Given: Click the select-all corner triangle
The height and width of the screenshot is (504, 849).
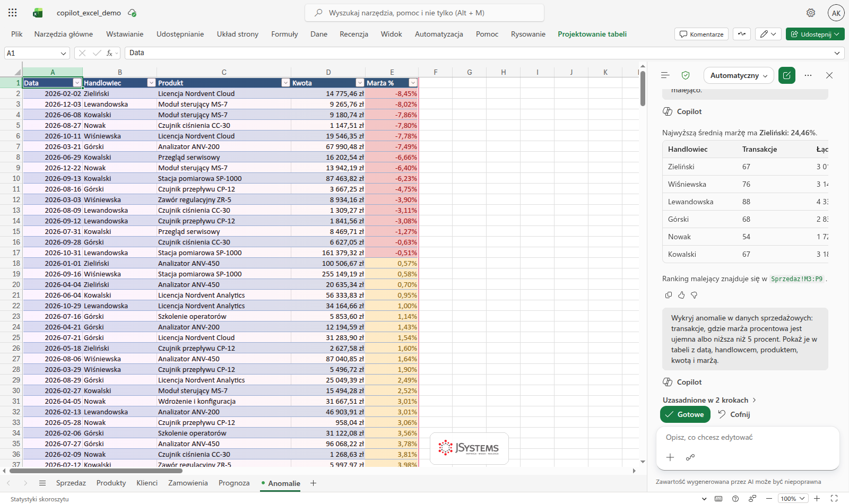Looking at the screenshot, I should pyautogui.click(x=18, y=72).
